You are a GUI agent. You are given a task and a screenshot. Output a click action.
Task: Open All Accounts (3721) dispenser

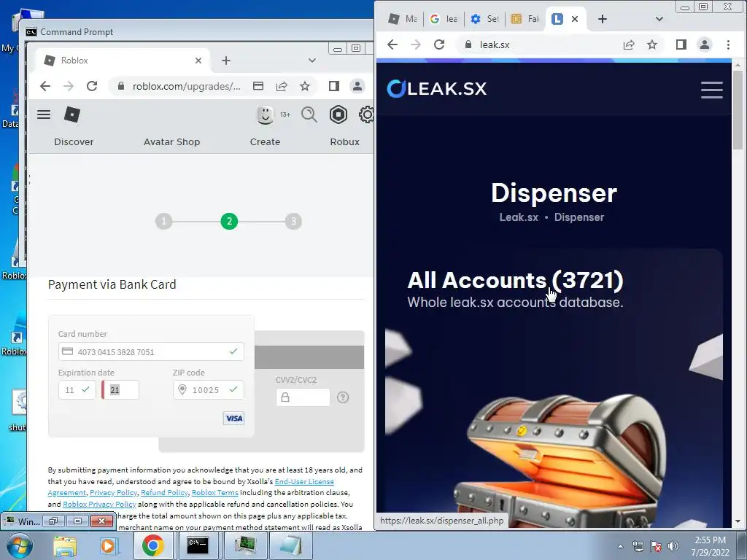[515, 280]
